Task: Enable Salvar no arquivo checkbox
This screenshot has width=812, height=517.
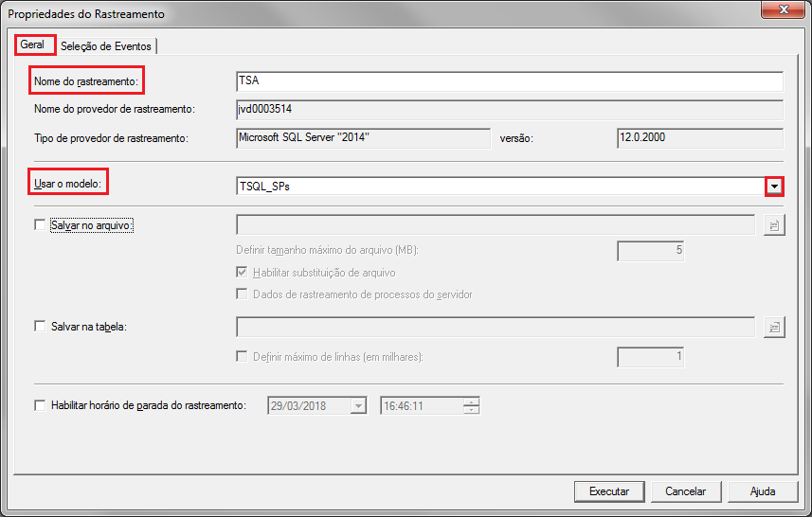Action: (x=40, y=224)
